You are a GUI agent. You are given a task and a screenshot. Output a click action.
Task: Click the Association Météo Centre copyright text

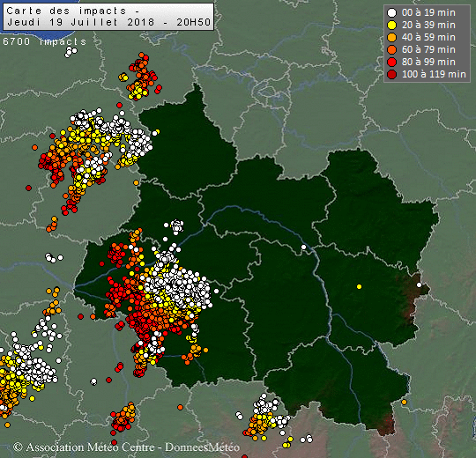pos(126,447)
